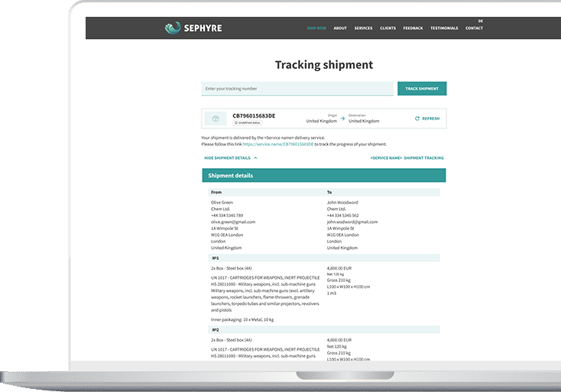Image resolution: width=561 pixels, height=392 pixels.
Task: Open the Contact menu item
Action: coord(474,28)
